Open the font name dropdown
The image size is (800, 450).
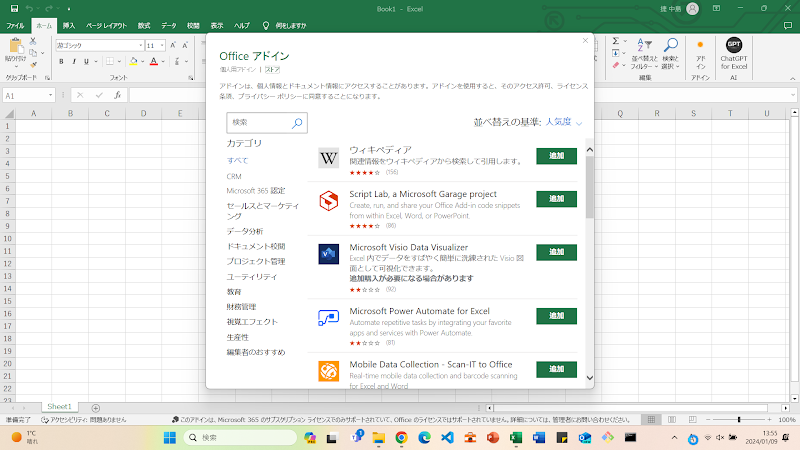tap(141, 45)
